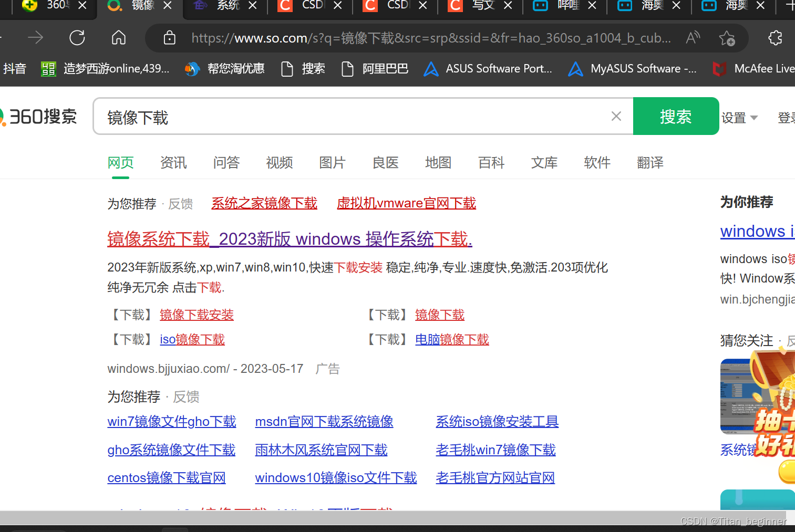Open 系统之家镜像下载 suggestion
This screenshot has height=532, width=795.
click(x=264, y=203)
